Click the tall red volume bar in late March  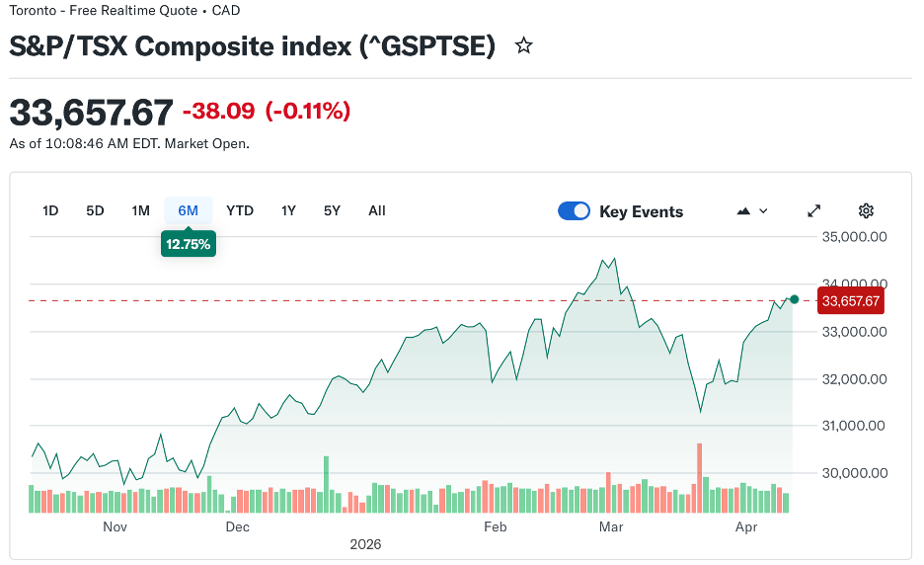tap(699, 477)
